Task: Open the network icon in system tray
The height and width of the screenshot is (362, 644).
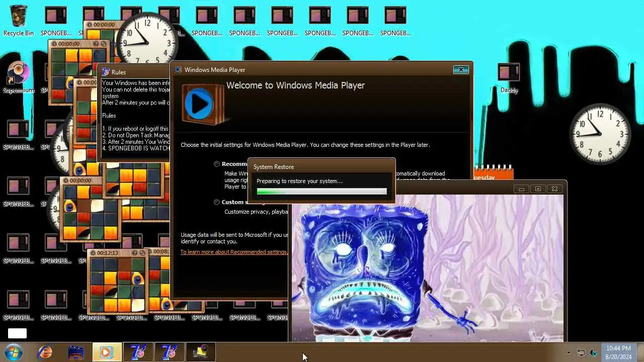Action: pyautogui.click(x=581, y=352)
